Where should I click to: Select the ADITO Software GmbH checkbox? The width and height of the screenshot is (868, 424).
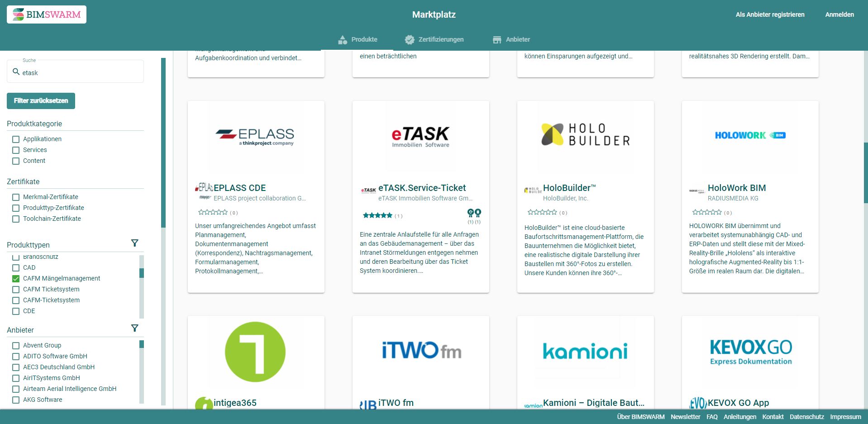(x=16, y=357)
